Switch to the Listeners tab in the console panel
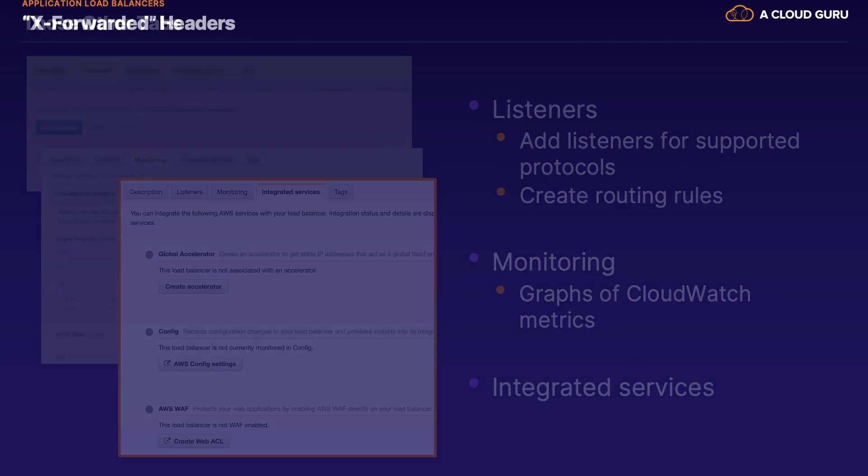 pyautogui.click(x=189, y=192)
